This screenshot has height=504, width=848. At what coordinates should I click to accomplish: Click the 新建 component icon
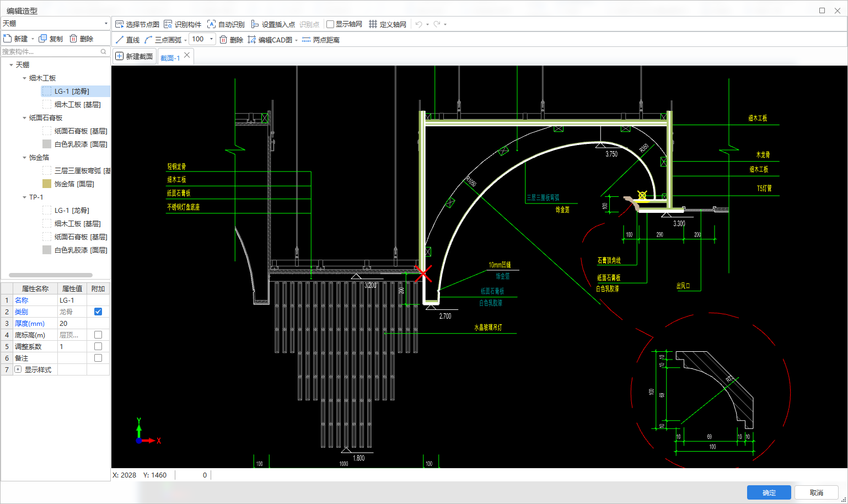pos(7,39)
